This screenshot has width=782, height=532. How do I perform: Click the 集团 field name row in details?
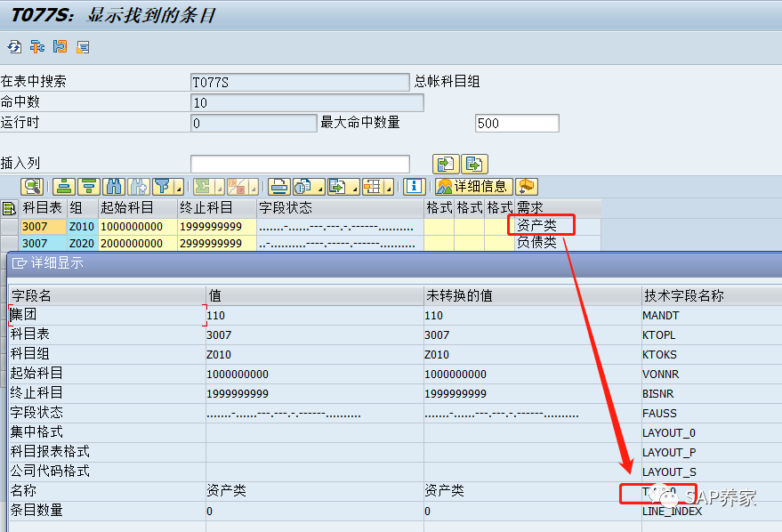point(107,315)
